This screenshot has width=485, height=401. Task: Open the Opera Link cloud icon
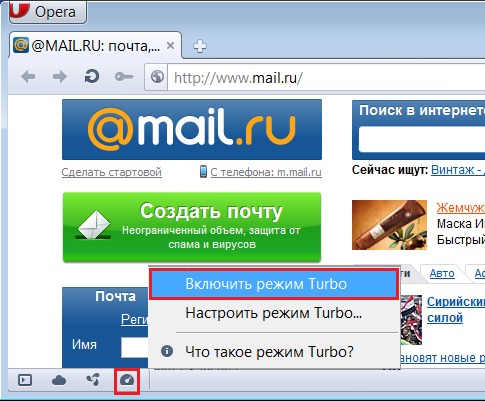tap(59, 380)
